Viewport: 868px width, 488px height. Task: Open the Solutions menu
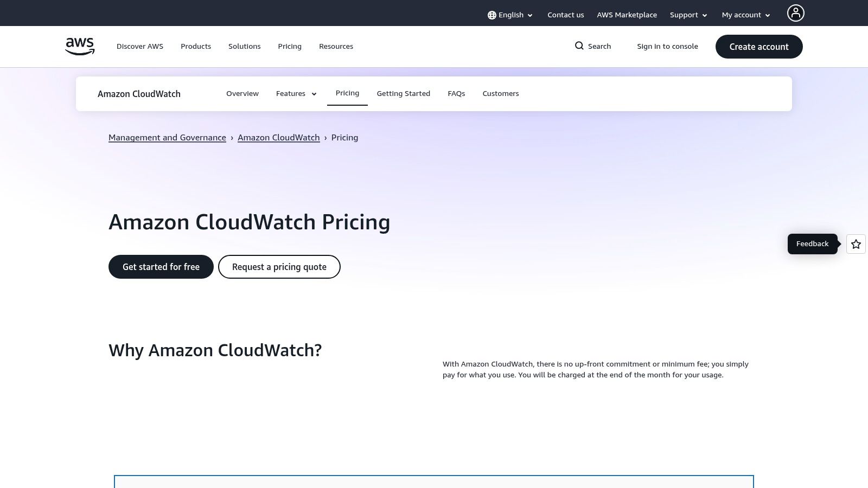244,46
